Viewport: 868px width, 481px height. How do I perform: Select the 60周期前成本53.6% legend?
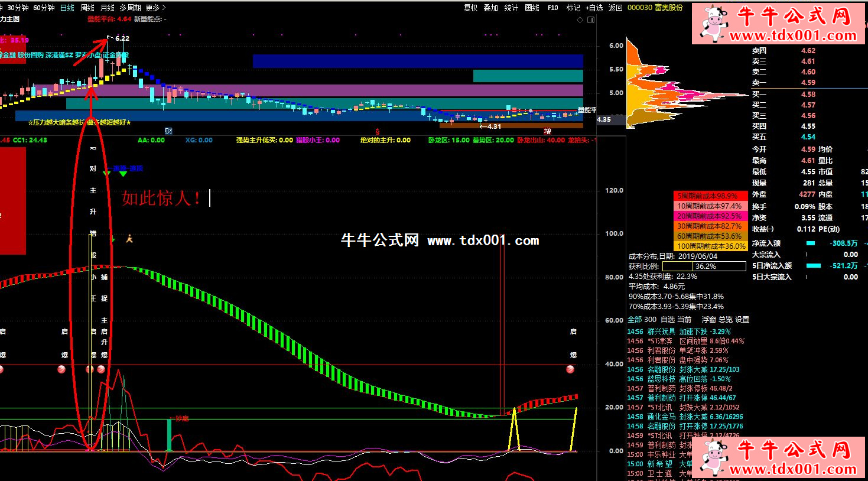pos(710,236)
